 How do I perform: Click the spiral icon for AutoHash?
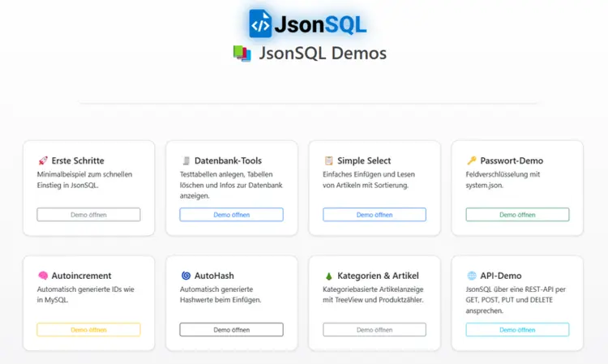pyautogui.click(x=186, y=276)
